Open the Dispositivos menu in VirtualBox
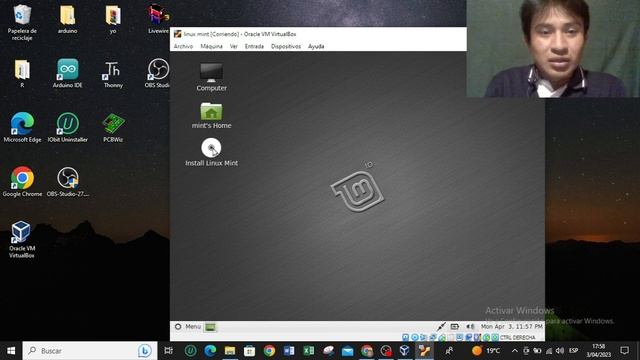The width and height of the screenshot is (640, 360). (286, 47)
